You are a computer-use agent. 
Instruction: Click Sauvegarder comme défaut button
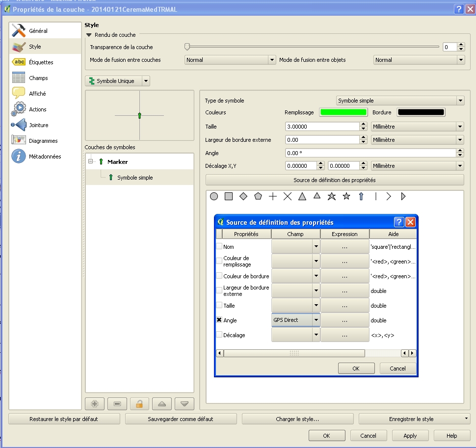(181, 419)
